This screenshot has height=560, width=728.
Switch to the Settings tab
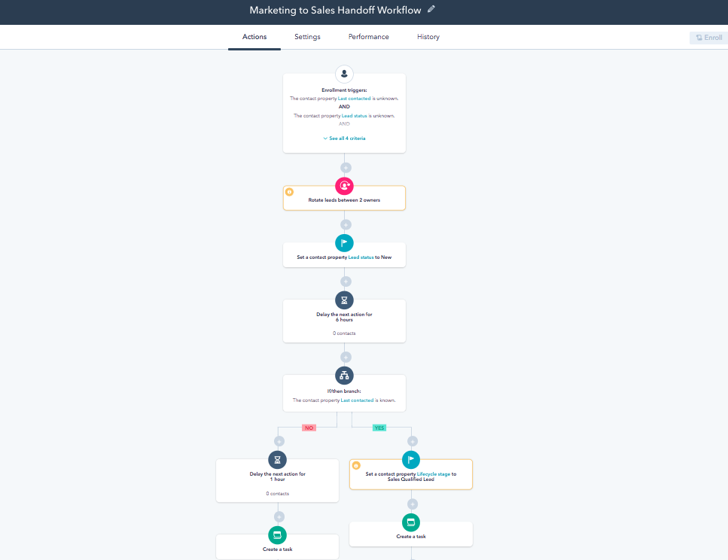tap(307, 37)
